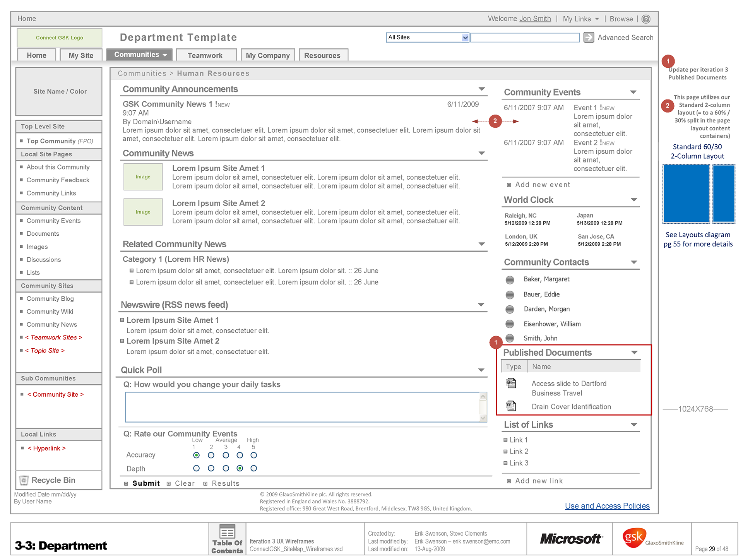The height and width of the screenshot is (560, 743).
Task: Open the All Sites dropdown
Action: 465,38
